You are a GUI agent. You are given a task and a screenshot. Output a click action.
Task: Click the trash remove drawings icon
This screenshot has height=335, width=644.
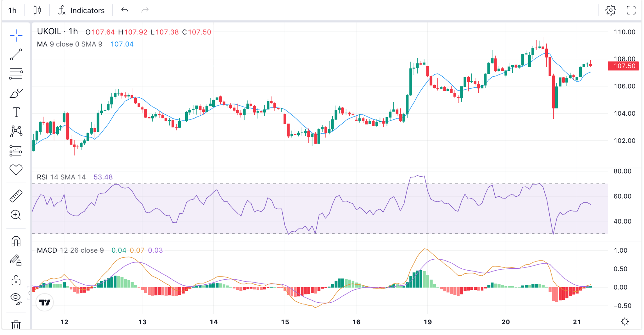[16, 325]
